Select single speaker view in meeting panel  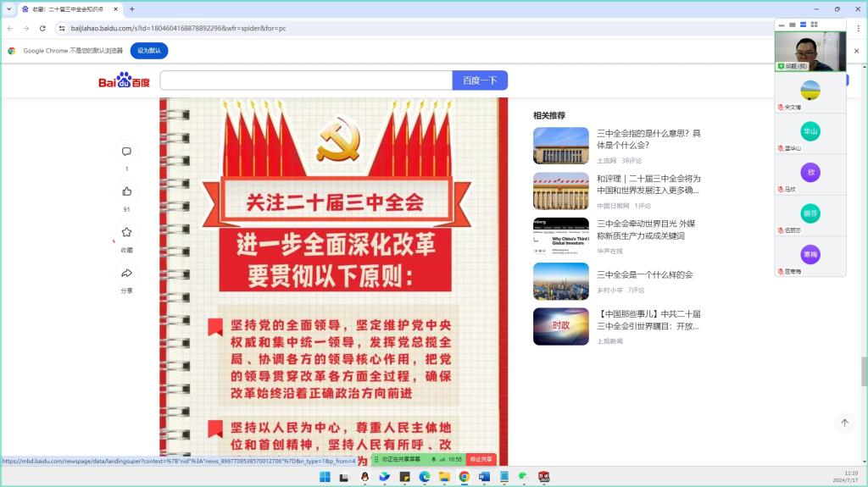click(x=792, y=25)
